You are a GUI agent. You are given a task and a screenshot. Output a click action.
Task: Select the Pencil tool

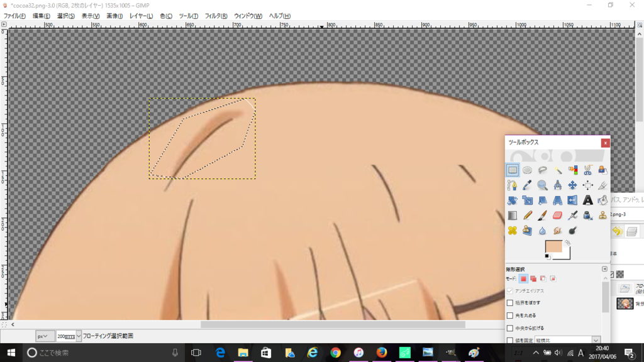point(528,216)
